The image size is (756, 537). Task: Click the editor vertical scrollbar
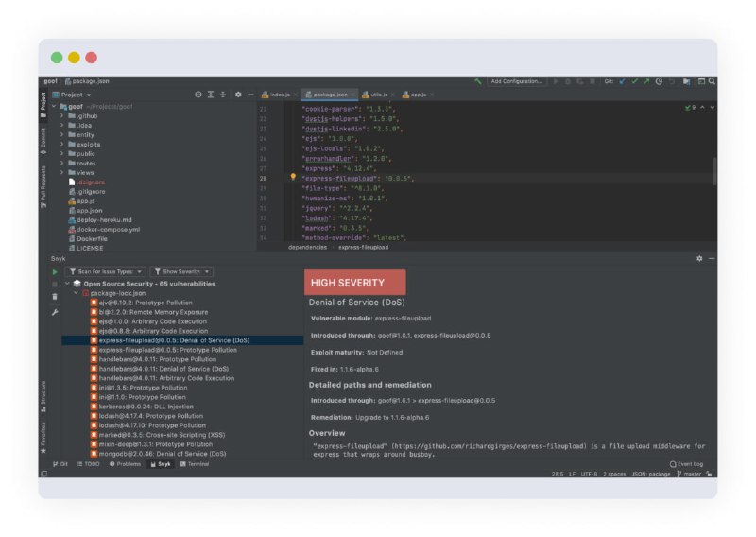(x=713, y=170)
